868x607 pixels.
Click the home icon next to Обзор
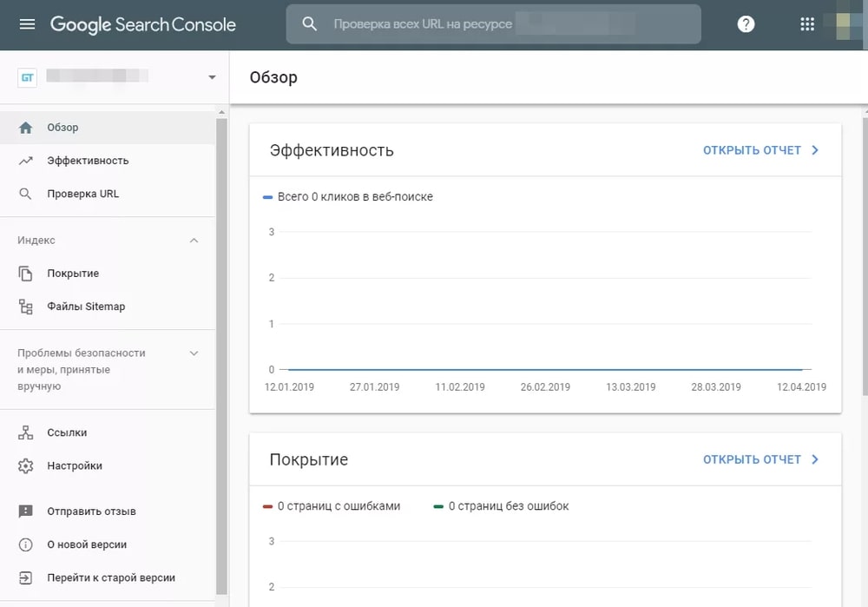(25, 128)
